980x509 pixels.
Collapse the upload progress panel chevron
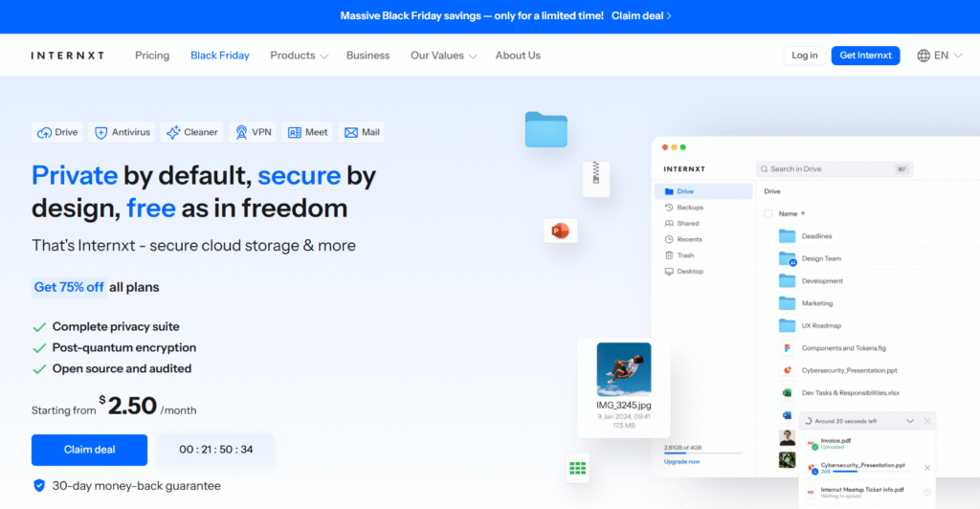(x=909, y=421)
